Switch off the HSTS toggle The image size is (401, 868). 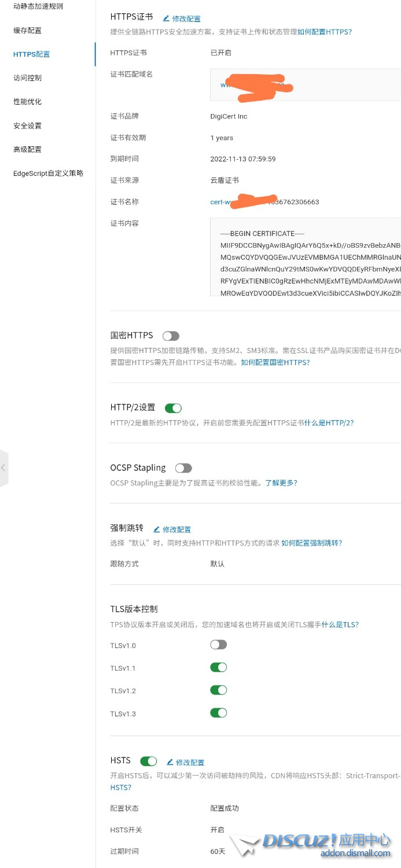148,761
